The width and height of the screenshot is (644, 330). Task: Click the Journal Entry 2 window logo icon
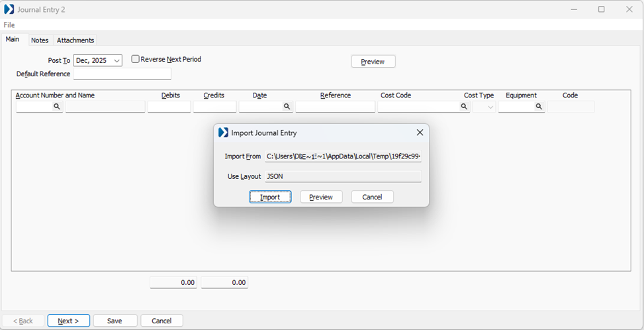point(9,9)
